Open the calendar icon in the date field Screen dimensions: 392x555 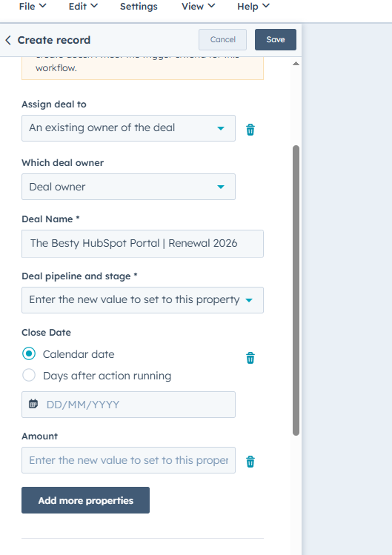point(33,404)
